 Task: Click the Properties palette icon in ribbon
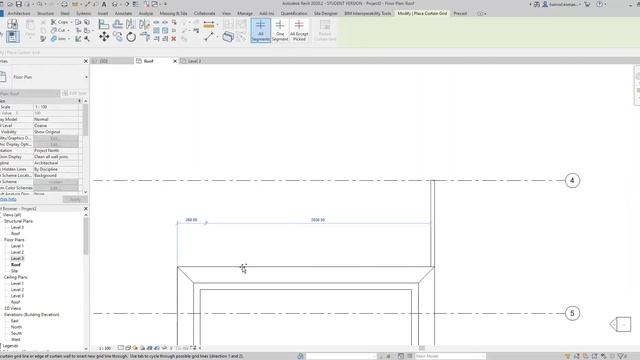coord(12,37)
